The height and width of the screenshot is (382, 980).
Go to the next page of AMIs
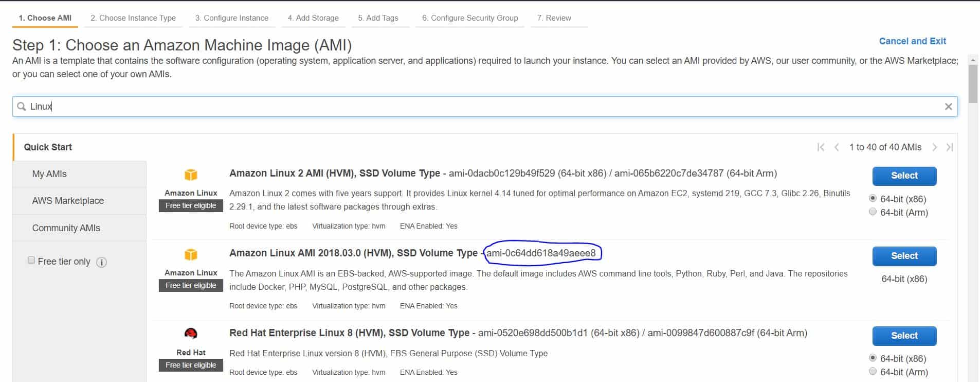click(x=934, y=147)
